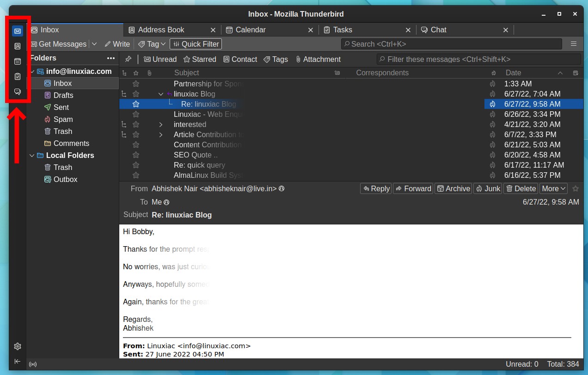Toggle junk on AlmaLinux Build message
Image resolution: width=588 pixels, height=375 pixels.
(x=493, y=175)
